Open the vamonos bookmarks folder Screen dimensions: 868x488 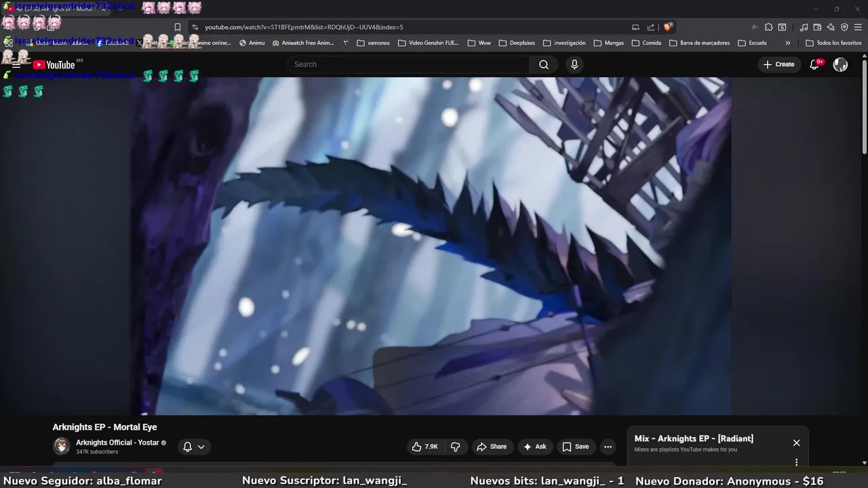pyautogui.click(x=372, y=43)
